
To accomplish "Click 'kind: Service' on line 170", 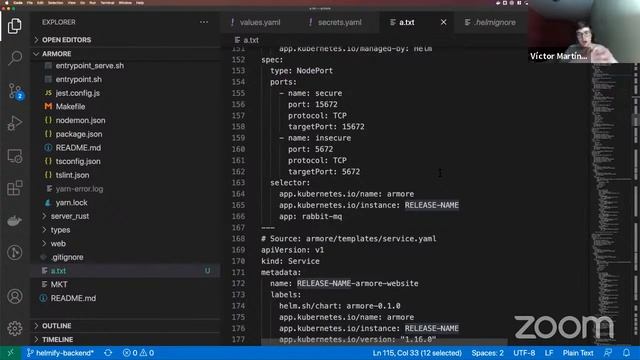I will (290, 261).
